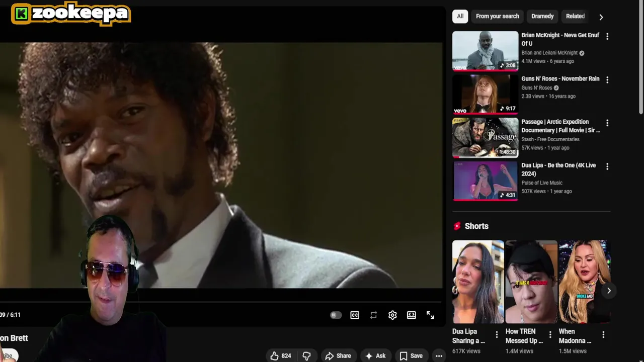Dislike the video
Screen dimensions: 644x362
point(306,355)
